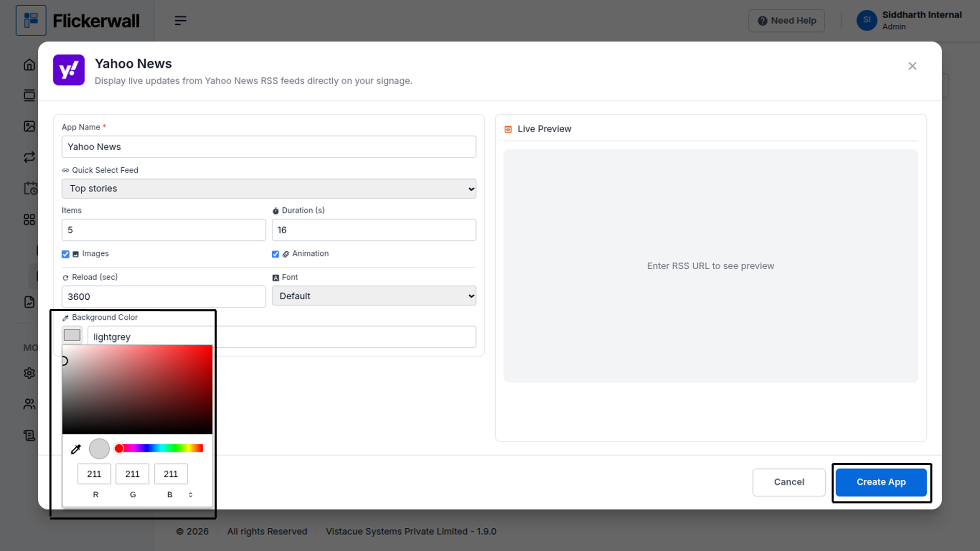Open the logs scroll icon in sidebar
The height and width of the screenshot is (551, 980).
coord(29,435)
